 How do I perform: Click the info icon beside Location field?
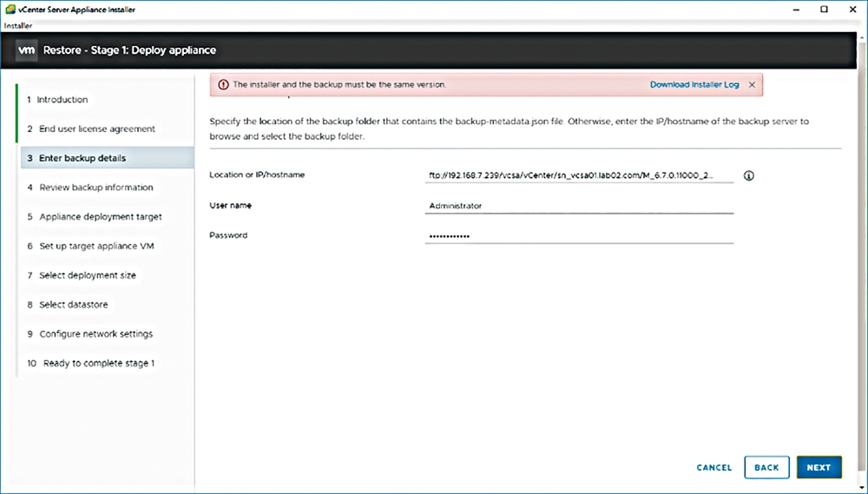[748, 175]
